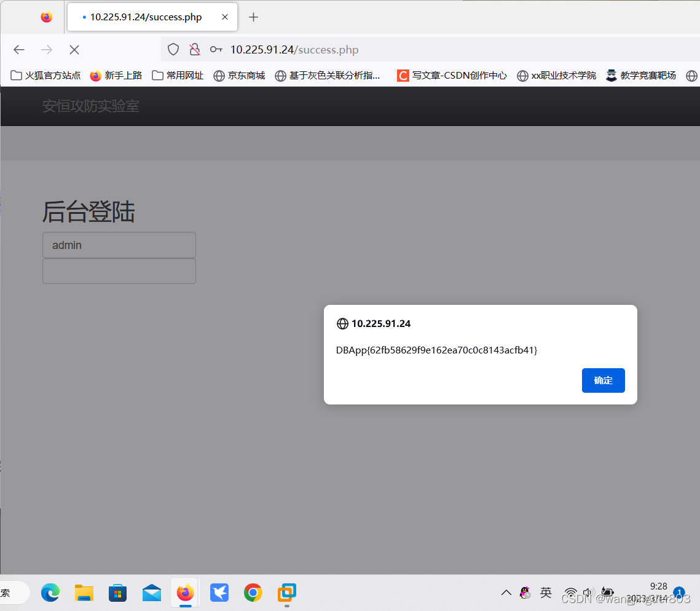Screen dimensions: 700x611
Task: Launch Google Chrome from the taskbar
Action: pyautogui.click(x=253, y=593)
